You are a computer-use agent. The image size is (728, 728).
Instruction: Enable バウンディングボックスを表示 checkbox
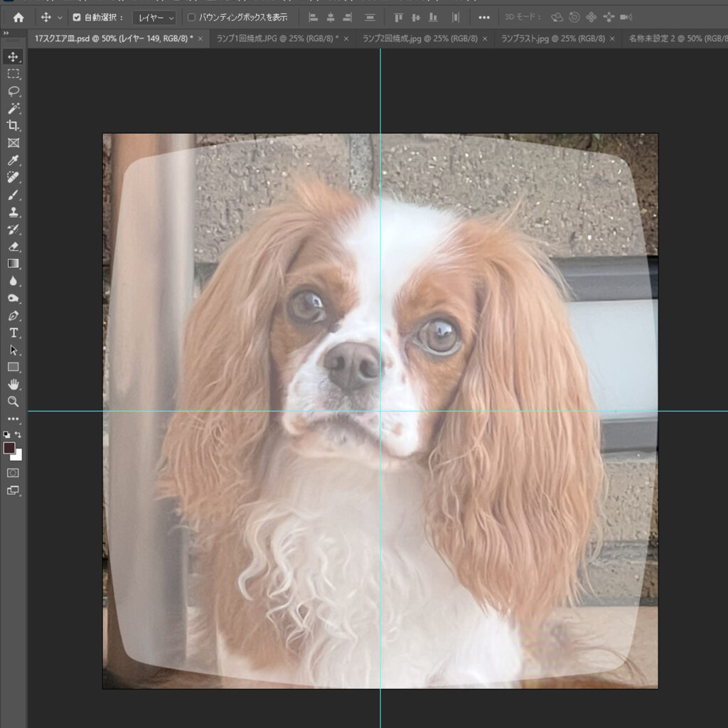coord(191,18)
